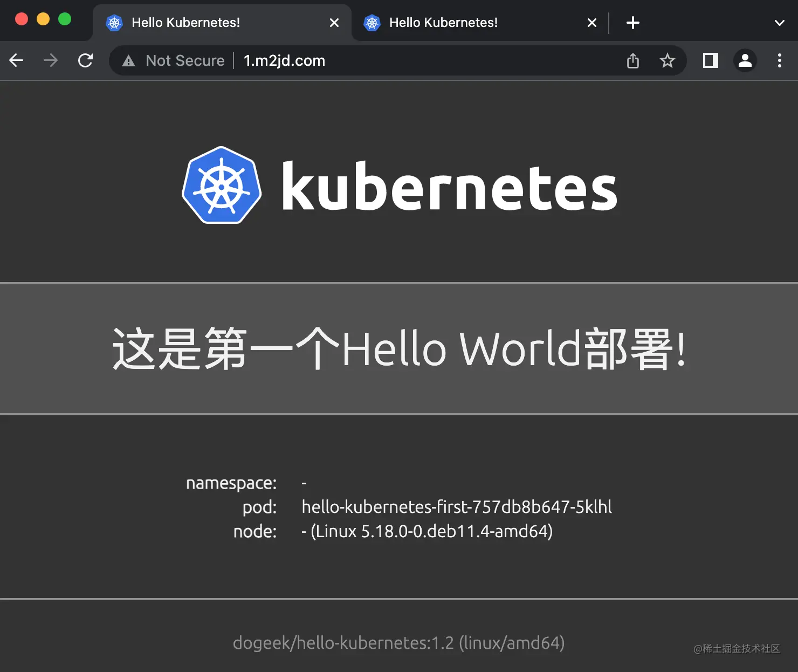
Task: Go back to the previous page
Action: coord(16,60)
